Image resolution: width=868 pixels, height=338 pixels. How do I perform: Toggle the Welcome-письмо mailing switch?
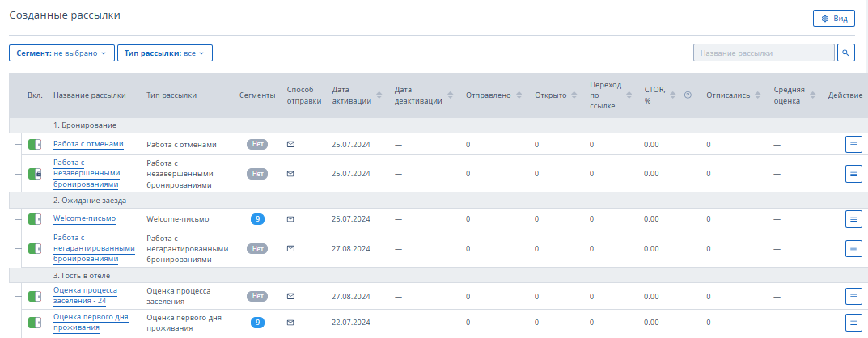pos(35,219)
